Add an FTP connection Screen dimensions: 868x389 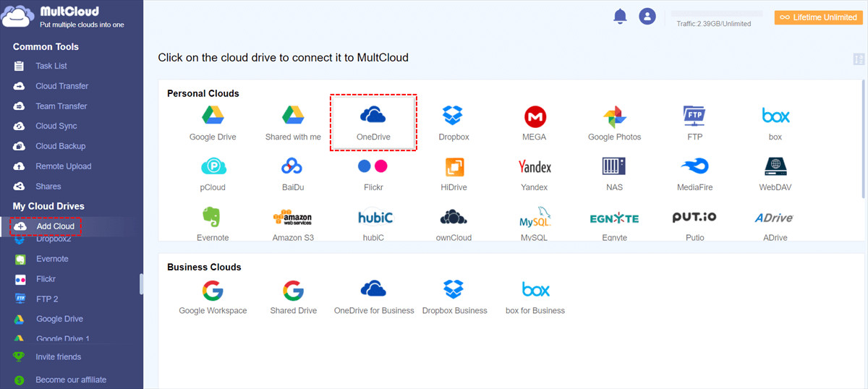[x=694, y=123]
